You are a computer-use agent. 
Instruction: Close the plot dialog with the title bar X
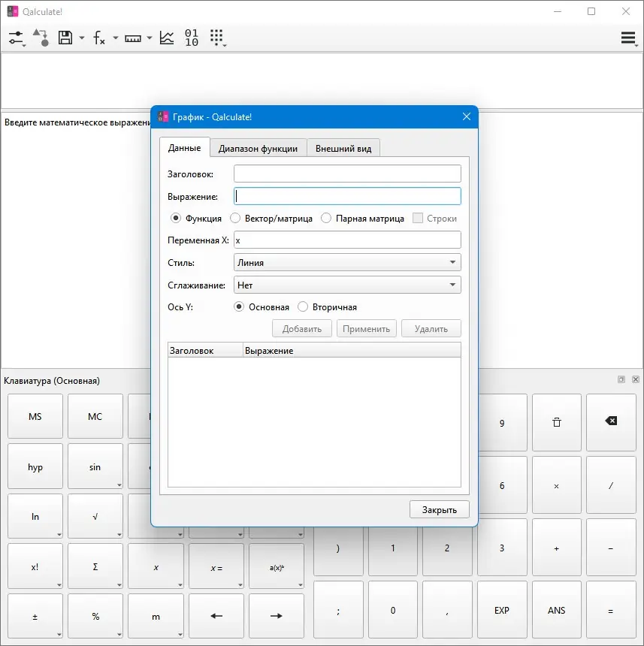[467, 116]
